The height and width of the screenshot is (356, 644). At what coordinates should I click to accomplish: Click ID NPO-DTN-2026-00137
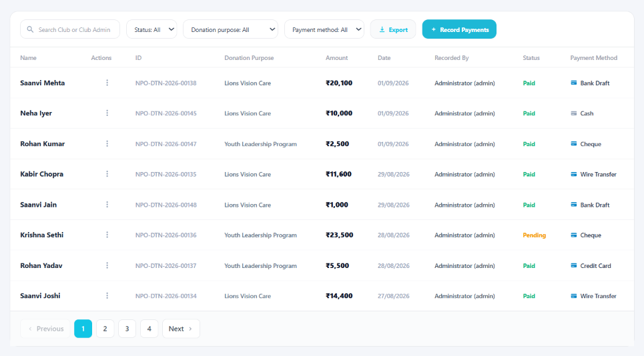pos(166,266)
